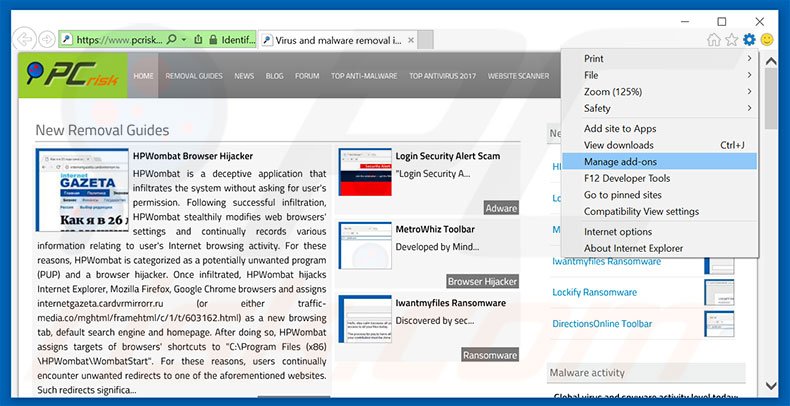Open Iwantmyfiles Ransomware article in center column
Image resolution: width=790 pixels, height=406 pixels.
click(450, 303)
